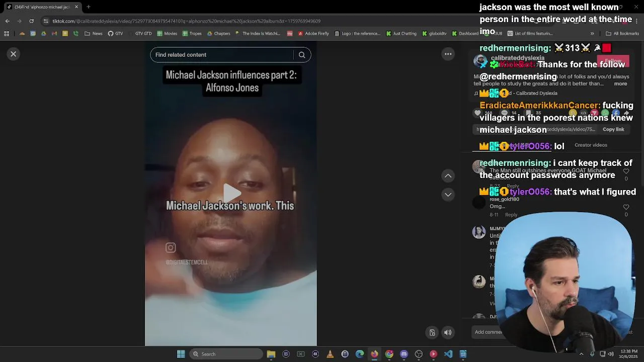Open the apps grid icon in bookmarks bar
This screenshot has height=362, width=644.
[7, 34]
